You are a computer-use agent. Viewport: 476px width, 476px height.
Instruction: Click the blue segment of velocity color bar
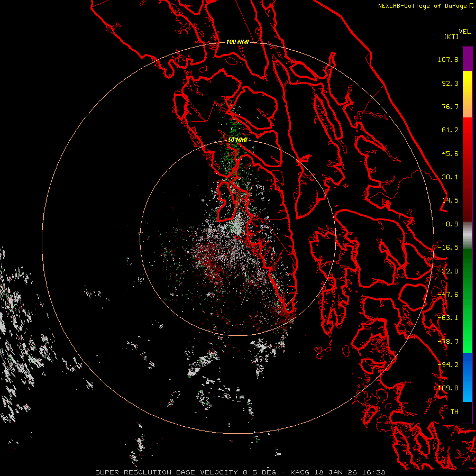pyautogui.click(x=467, y=377)
